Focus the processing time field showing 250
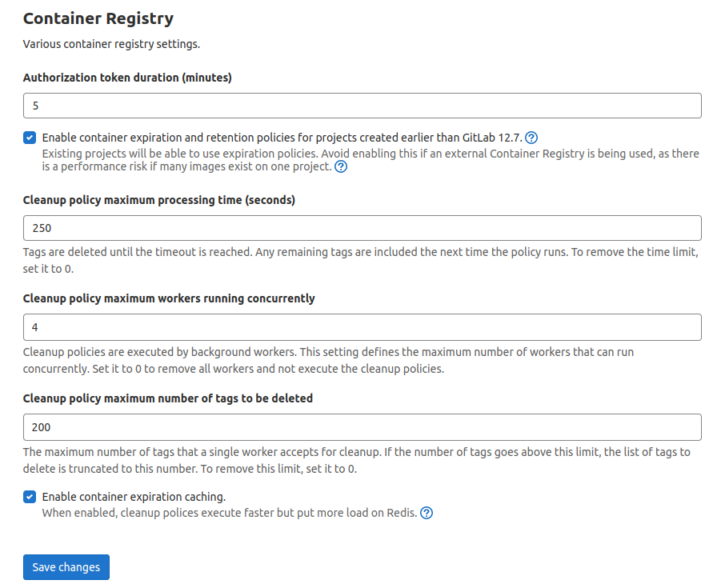 [362, 228]
